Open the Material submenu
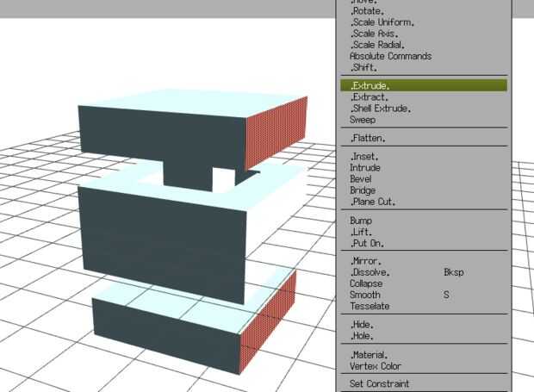 424,355
